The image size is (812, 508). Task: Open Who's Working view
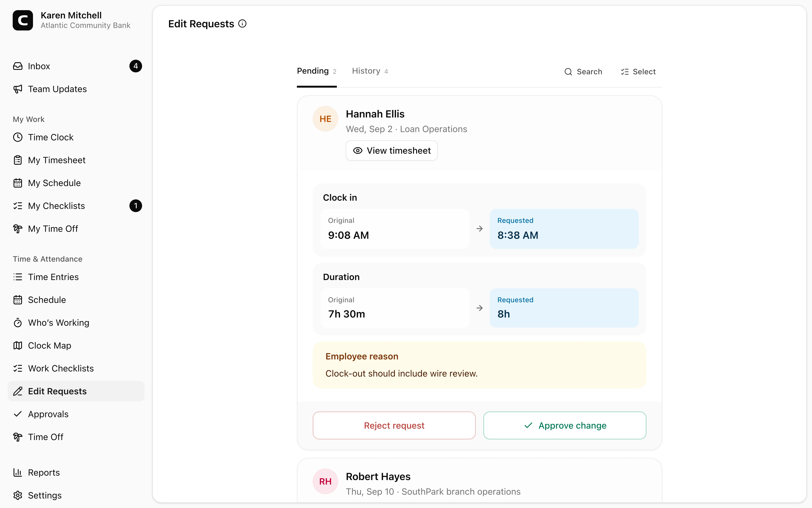pos(76,323)
